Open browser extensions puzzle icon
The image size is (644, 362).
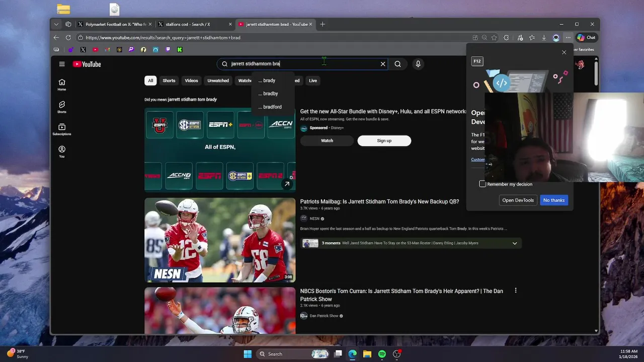coord(506,37)
